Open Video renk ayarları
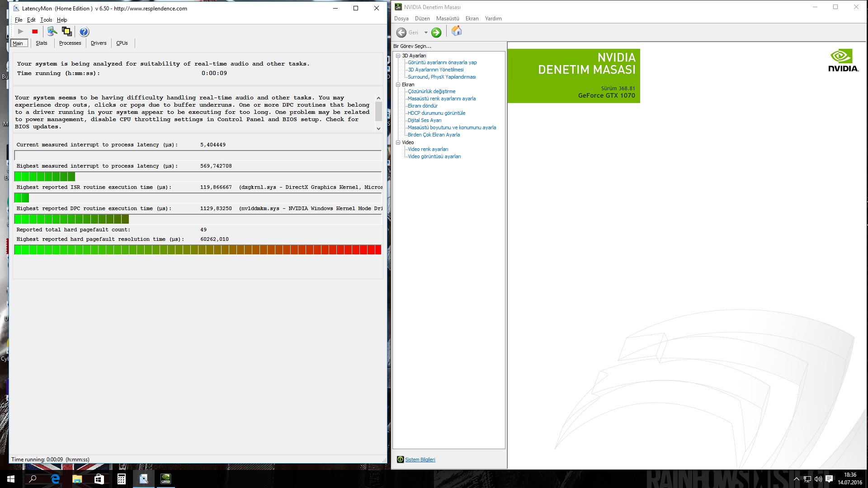868x488 pixels. pyautogui.click(x=428, y=149)
